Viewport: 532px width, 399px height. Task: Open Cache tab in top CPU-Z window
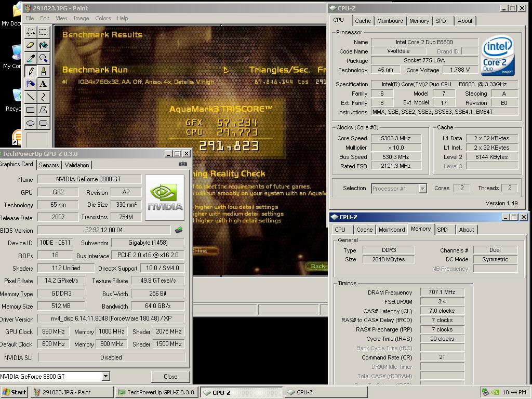[363, 21]
